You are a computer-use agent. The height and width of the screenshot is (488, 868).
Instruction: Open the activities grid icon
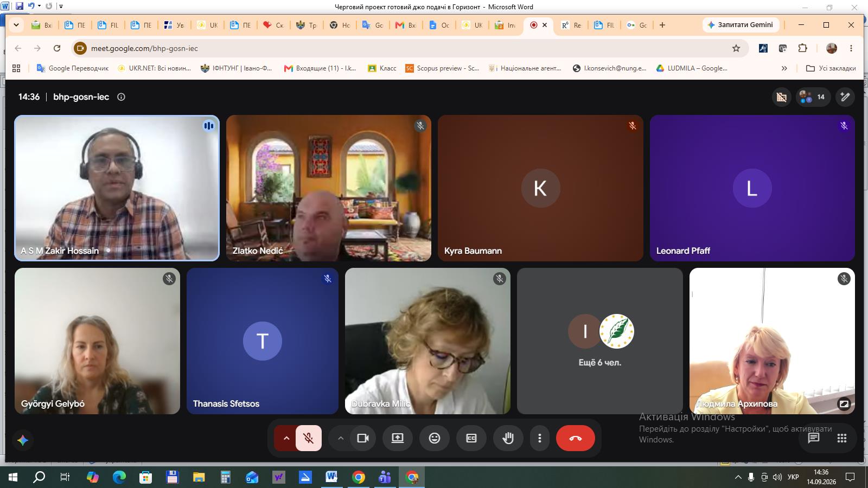(x=842, y=438)
